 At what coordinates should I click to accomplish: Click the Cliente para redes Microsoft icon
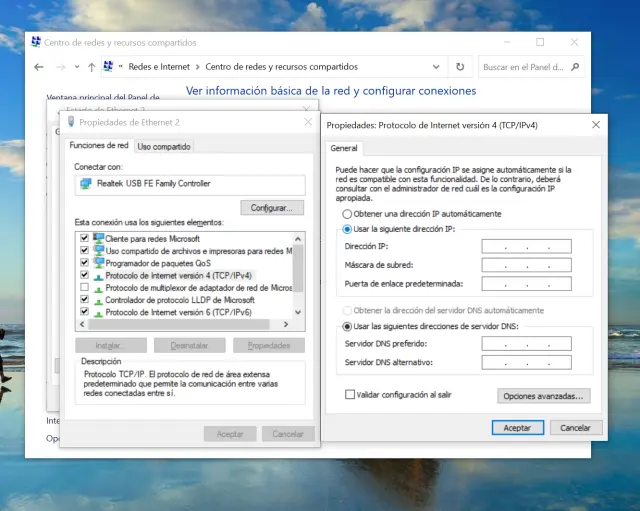coord(98,238)
